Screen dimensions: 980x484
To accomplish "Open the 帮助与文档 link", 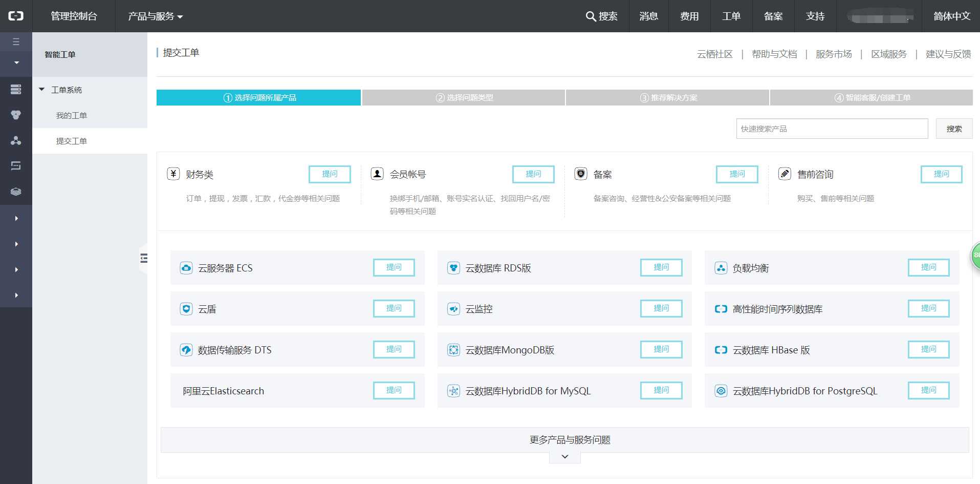I will coord(774,54).
